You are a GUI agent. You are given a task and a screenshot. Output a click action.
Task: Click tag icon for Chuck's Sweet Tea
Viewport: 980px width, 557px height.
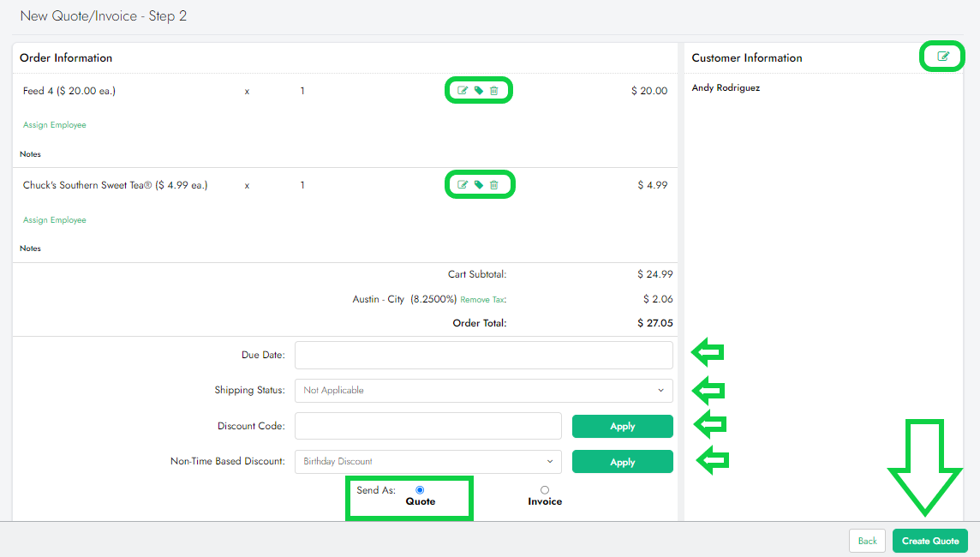[479, 185]
